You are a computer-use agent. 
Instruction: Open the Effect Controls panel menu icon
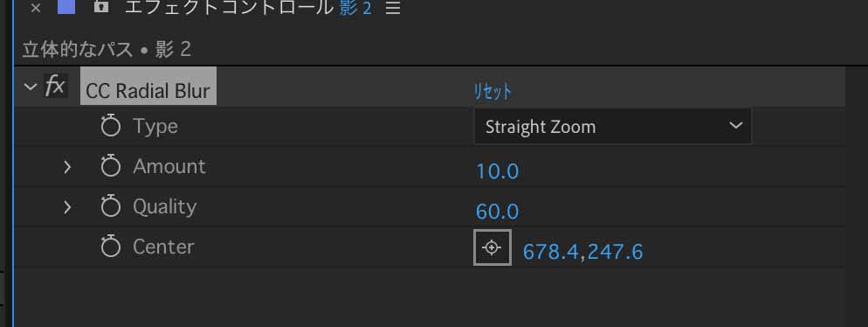click(393, 9)
